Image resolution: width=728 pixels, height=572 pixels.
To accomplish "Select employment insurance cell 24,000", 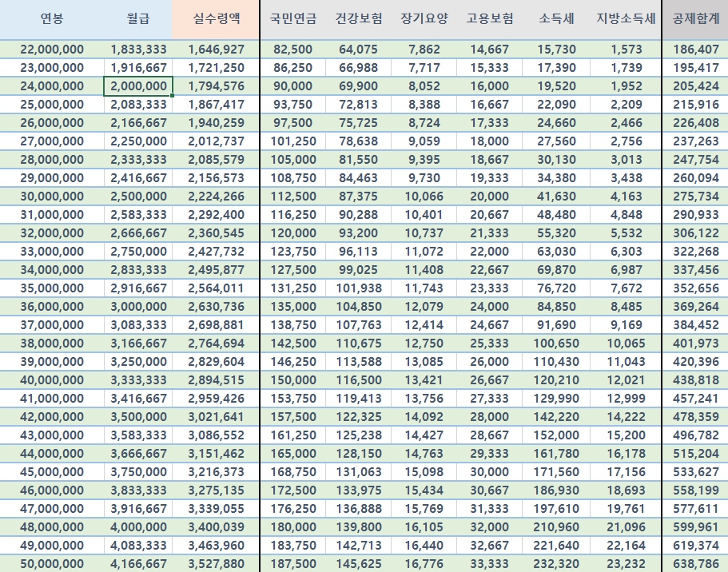I will coord(489,307).
